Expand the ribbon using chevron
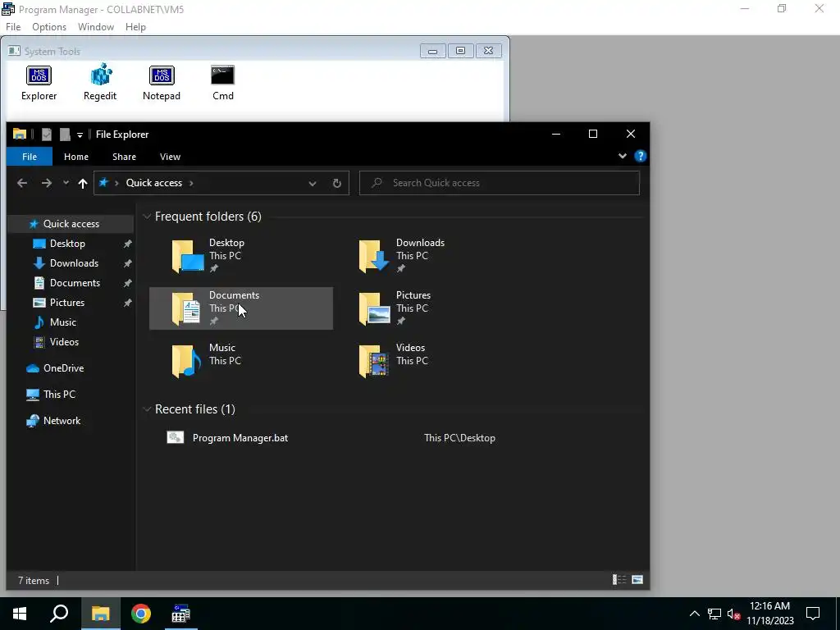 (622, 156)
